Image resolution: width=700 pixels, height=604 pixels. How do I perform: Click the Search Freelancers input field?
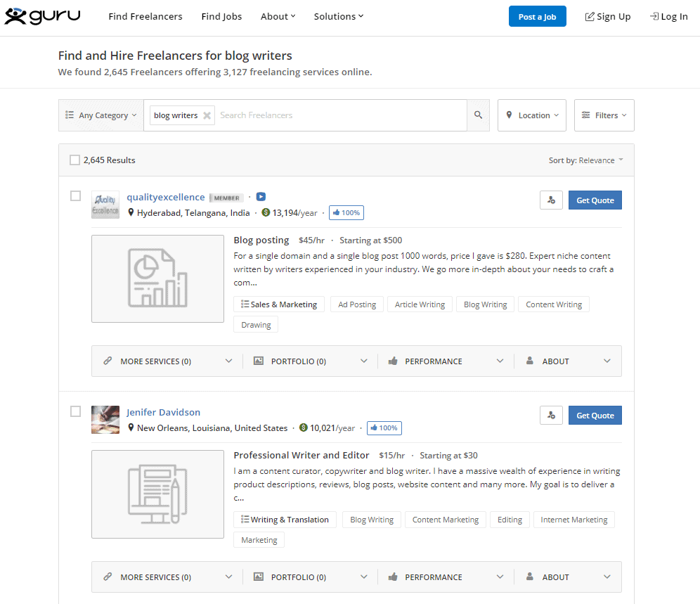coord(341,115)
